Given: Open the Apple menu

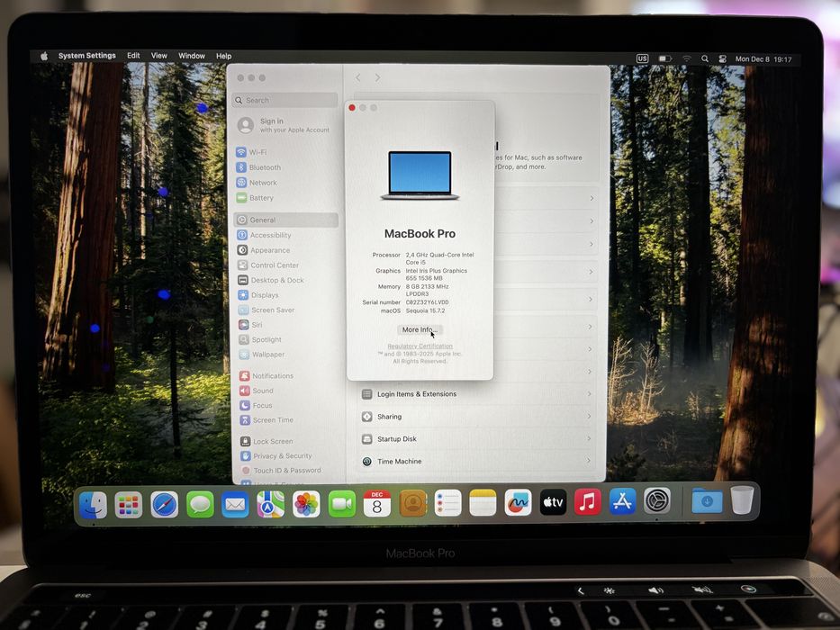Looking at the screenshot, I should pyautogui.click(x=44, y=56).
